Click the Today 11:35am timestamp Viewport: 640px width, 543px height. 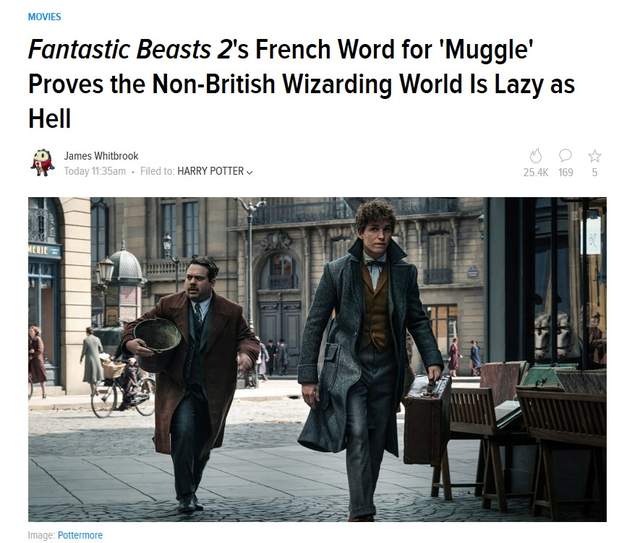[x=95, y=171]
